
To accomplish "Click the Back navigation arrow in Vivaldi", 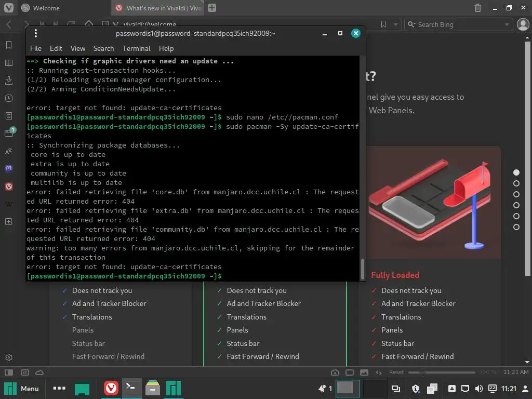I will coord(9,24).
